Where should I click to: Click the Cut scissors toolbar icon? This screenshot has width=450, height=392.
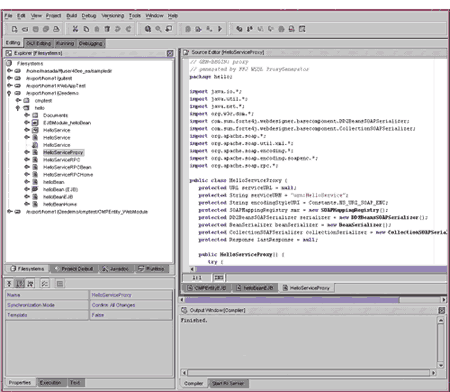coord(75,29)
